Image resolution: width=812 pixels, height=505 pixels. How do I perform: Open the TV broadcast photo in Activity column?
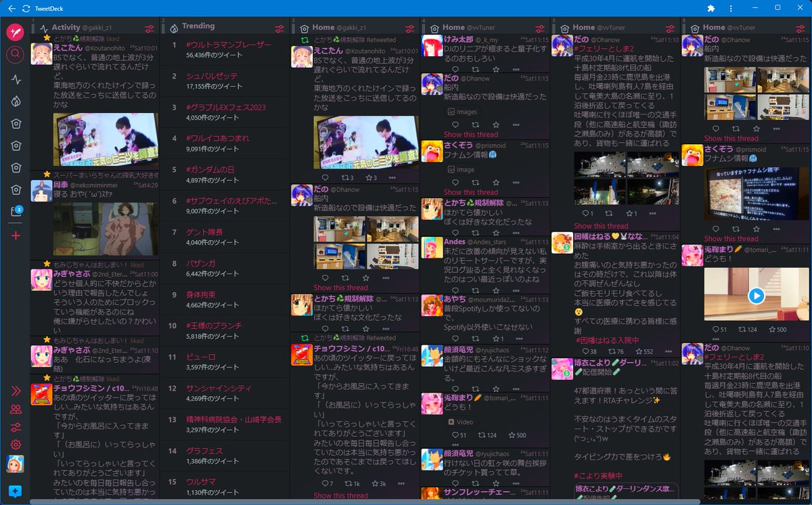[106, 140]
